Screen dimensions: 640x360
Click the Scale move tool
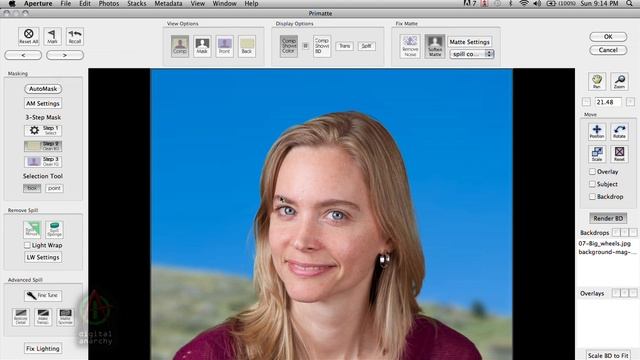[x=597, y=154]
